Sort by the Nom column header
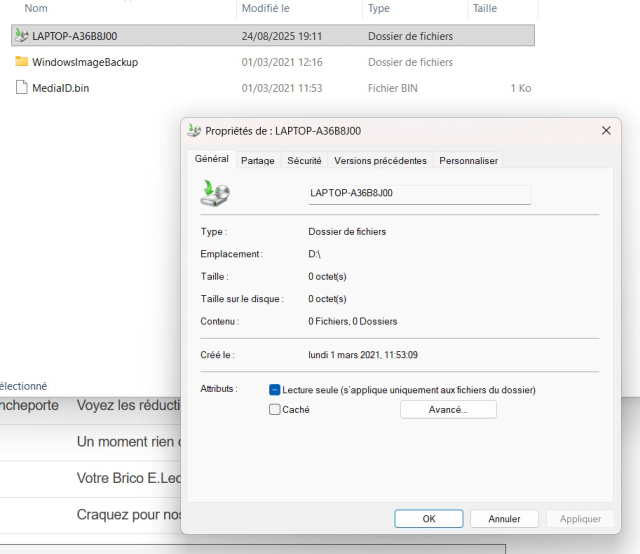640x554 pixels. click(x=36, y=8)
